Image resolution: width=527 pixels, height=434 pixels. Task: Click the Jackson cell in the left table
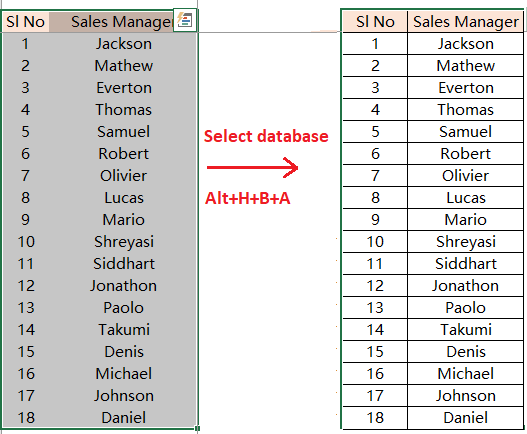click(x=124, y=44)
